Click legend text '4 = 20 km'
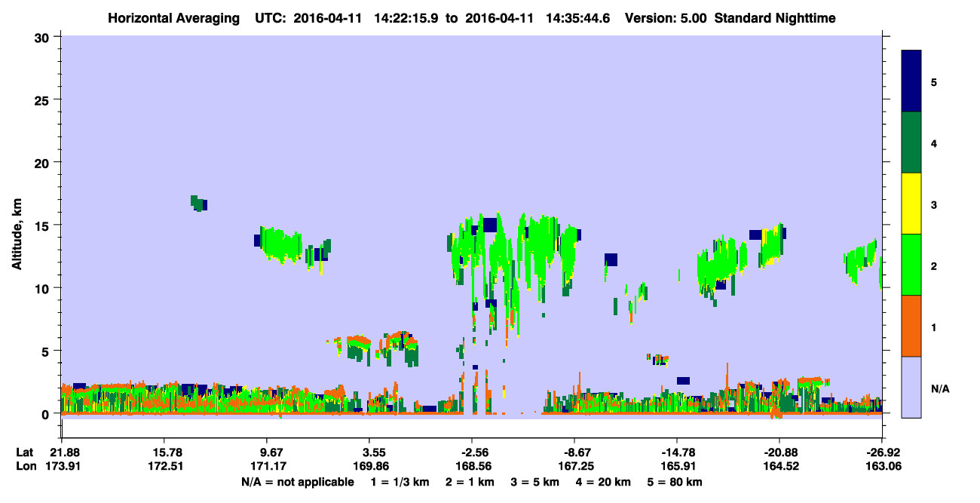980x503 pixels. [603, 482]
